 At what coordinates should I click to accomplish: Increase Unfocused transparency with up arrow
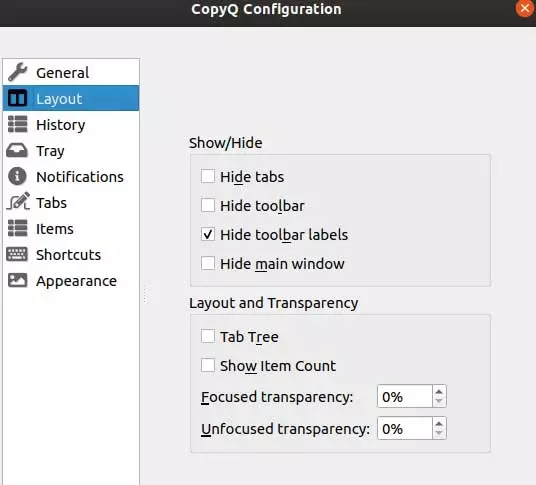tap(439, 423)
